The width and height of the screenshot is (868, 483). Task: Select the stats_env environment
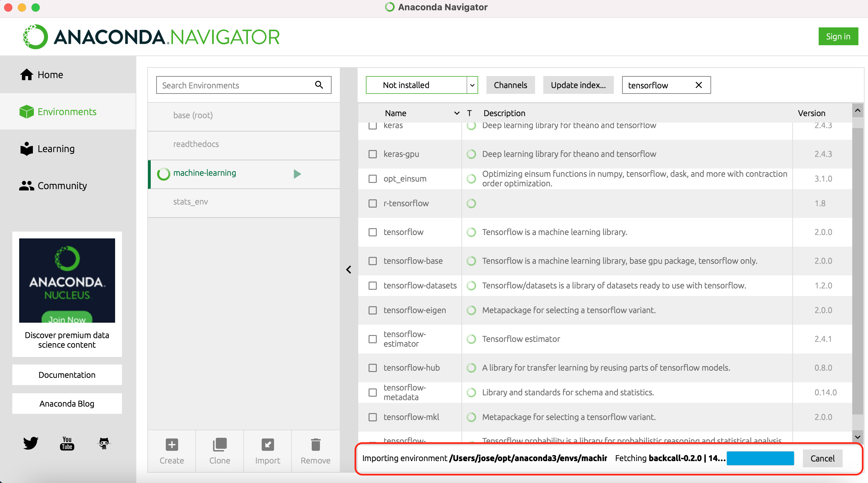244,203
